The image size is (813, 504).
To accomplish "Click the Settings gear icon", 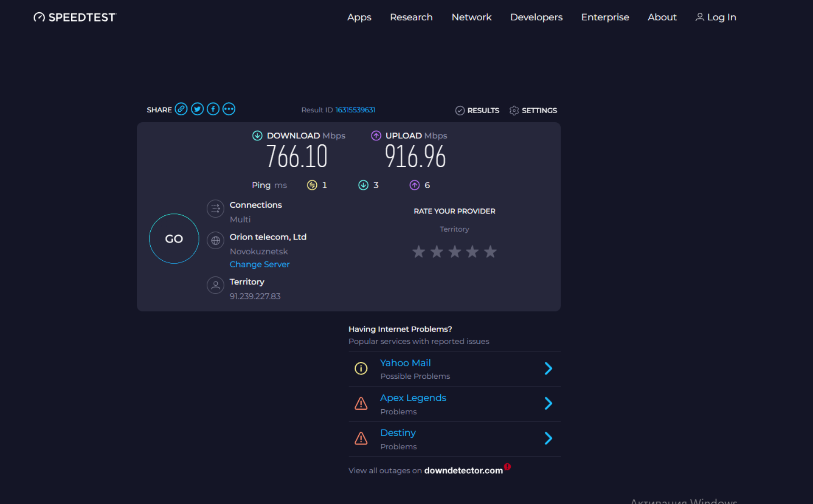I will pyautogui.click(x=514, y=110).
